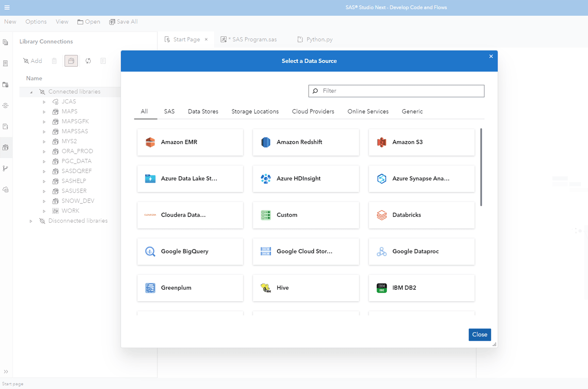This screenshot has height=389, width=588.
Task: Collapse the Connected libraries node
Action: pyautogui.click(x=31, y=92)
